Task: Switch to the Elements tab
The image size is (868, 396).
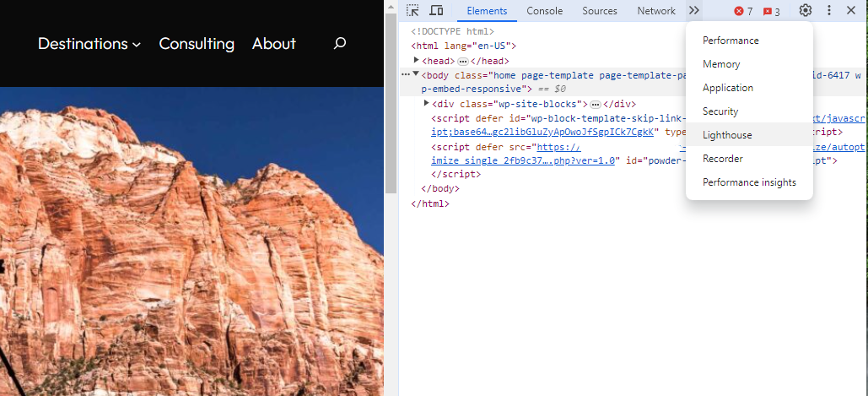Action: (x=488, y=11)
